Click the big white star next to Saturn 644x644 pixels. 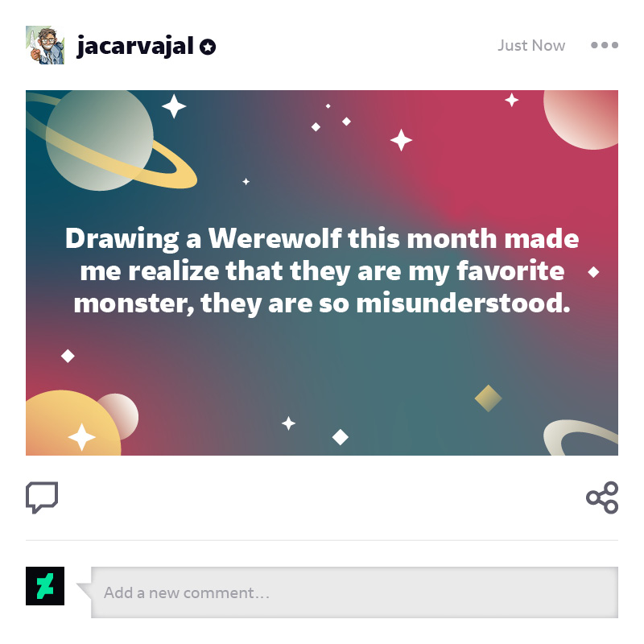click(x=174, y=106)
